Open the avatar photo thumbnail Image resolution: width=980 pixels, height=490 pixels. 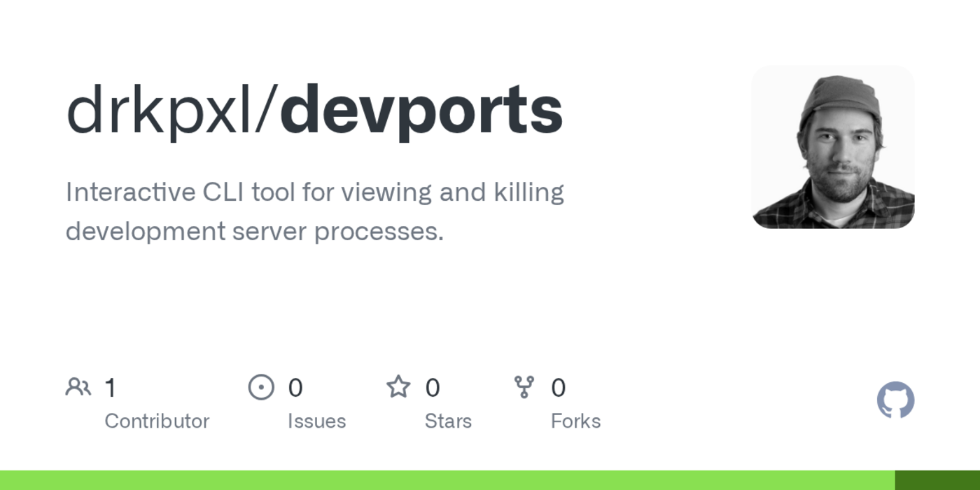833,147
